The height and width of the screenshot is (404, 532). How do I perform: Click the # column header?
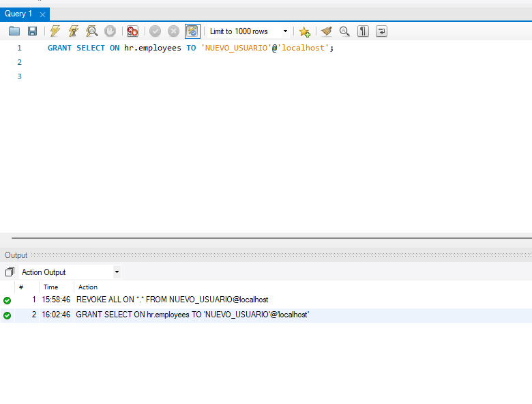(21, 287)
